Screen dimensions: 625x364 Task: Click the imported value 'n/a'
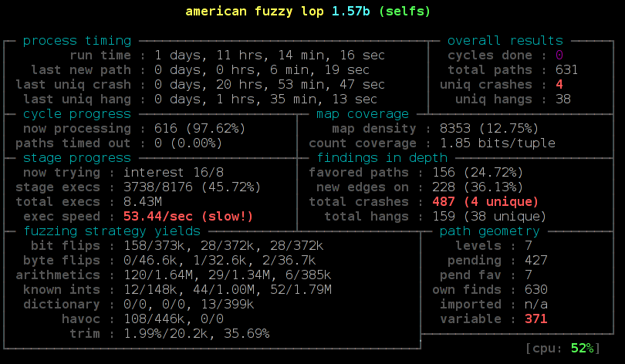(x=535, y=305)
